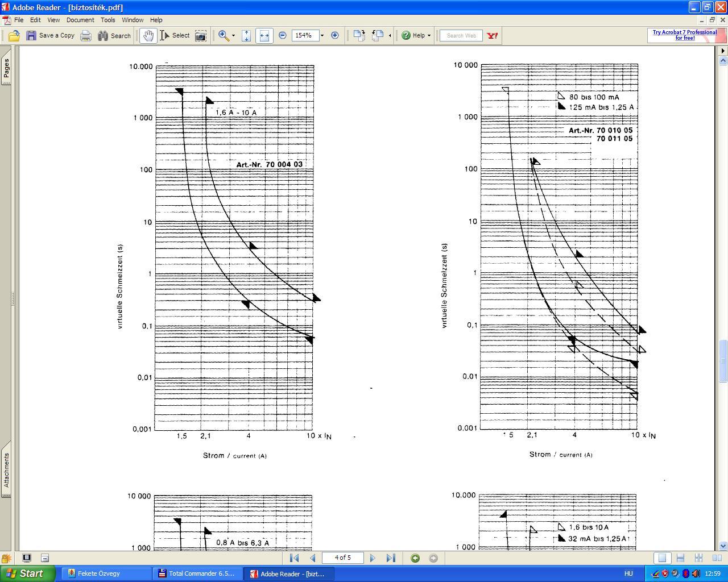Open the File menu
Screen dimensions: 728x582
click(19, 20)
